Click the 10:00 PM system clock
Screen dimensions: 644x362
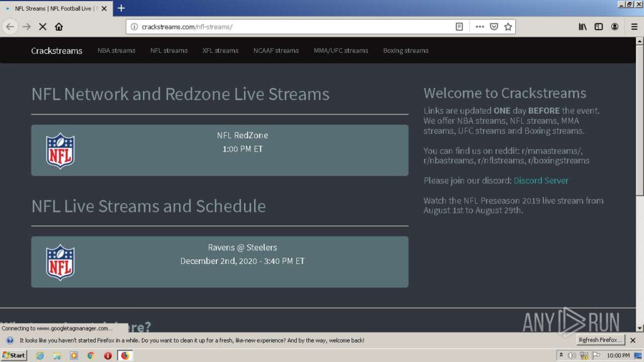(x=618, y=356)
